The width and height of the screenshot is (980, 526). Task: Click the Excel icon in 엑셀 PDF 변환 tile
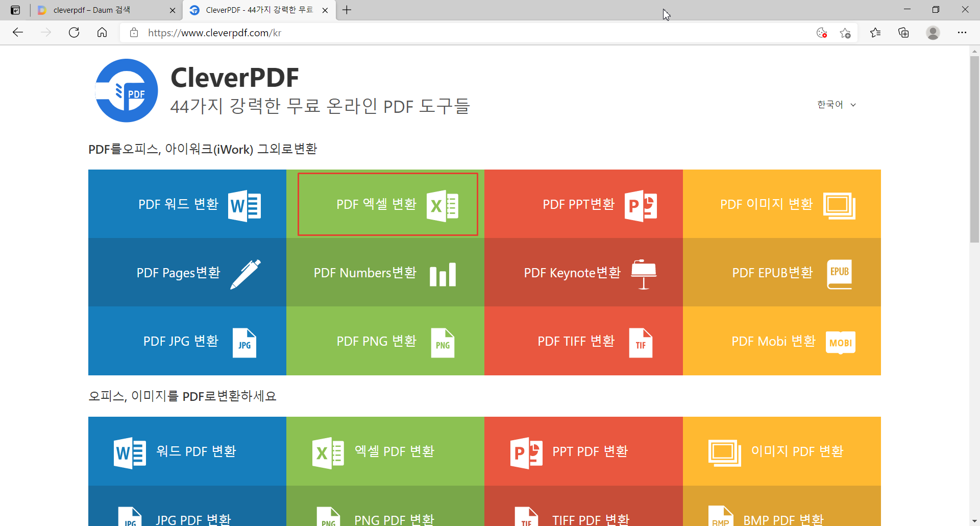pos(328,453)
